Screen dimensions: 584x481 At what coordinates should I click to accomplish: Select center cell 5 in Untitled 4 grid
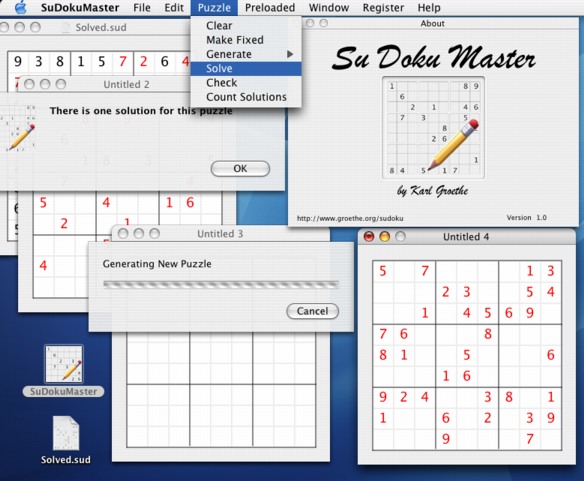pyautogui.click(x=467, y=355)
